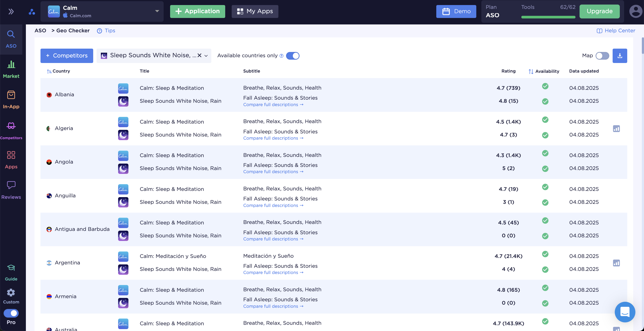The height and width of the screenshot is (331, 644).
Task: Open the Calm app selector dropdown
Action: tap(102, 11)
